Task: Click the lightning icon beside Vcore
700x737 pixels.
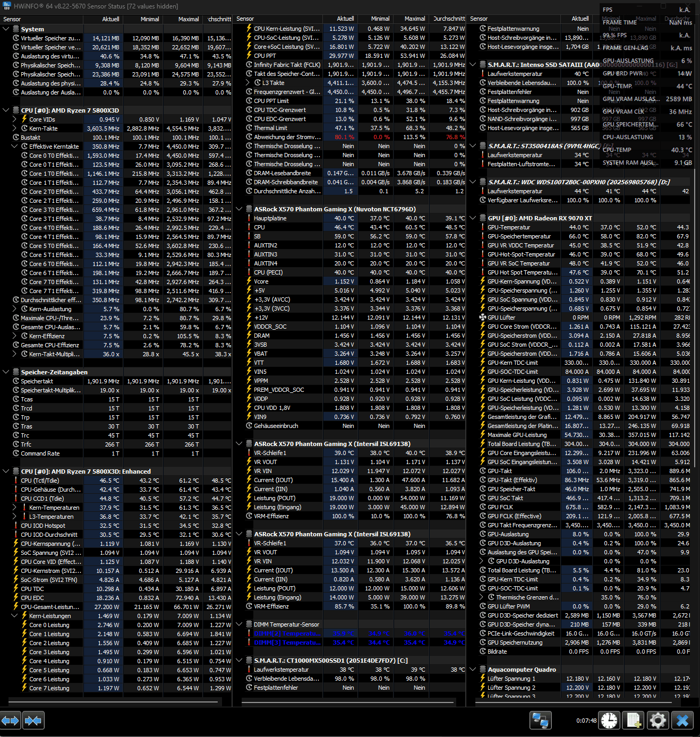Action: [x=249, y=281]
